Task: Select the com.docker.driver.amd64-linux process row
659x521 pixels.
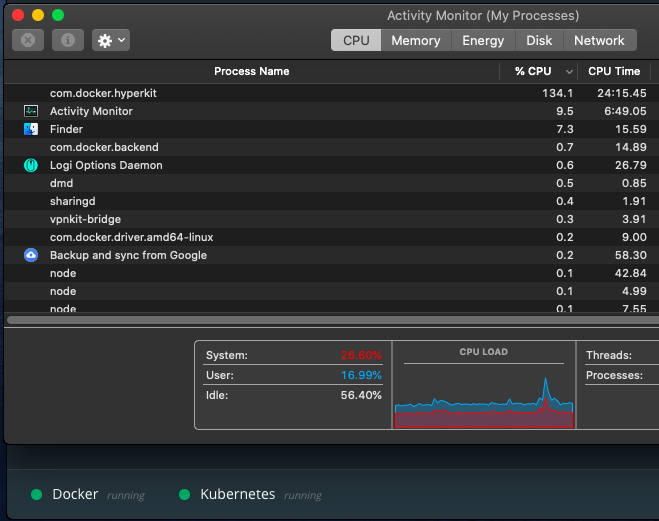Action: 331,237
